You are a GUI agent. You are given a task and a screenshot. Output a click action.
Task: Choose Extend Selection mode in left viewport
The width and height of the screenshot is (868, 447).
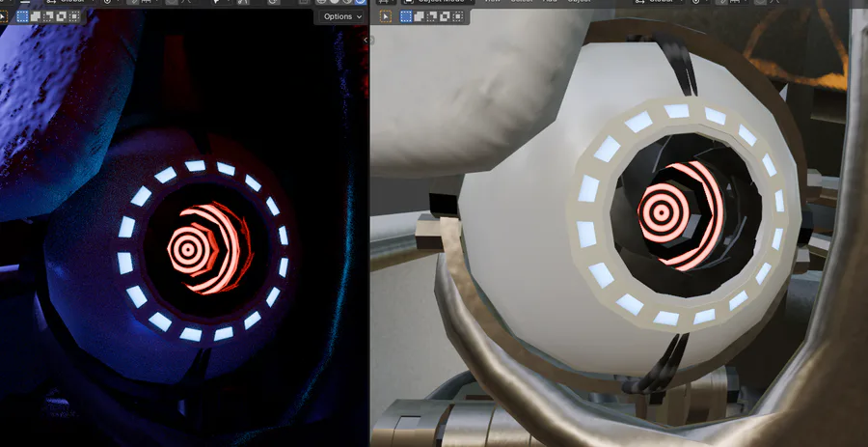tap(36, 16)
